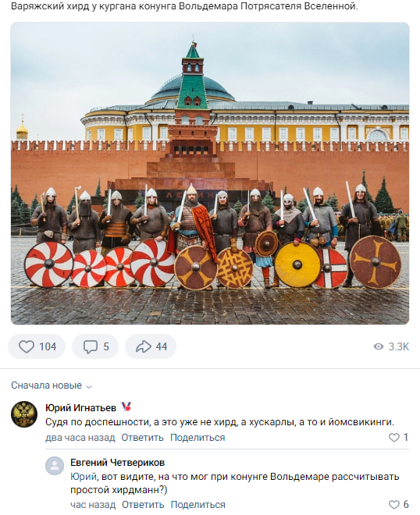Click the два часа назад timestamp
This screenshot has height=515, width=420.
(80, 438)
